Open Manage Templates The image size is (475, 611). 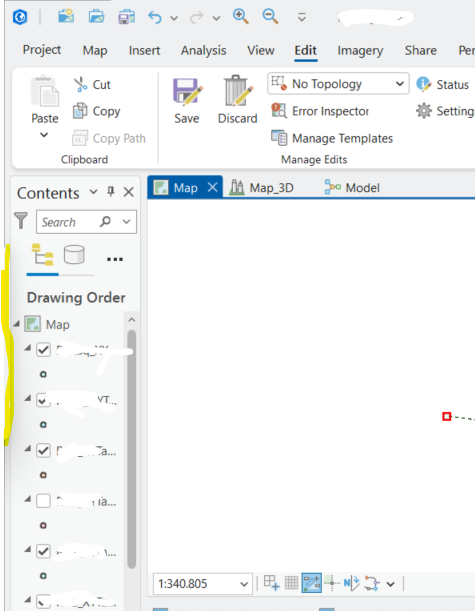[332, 138]
